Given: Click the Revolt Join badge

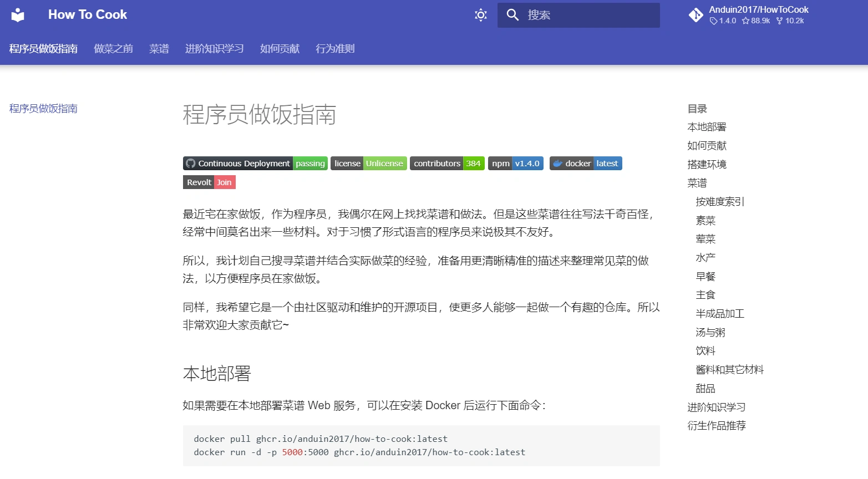Looking at the screenshot, I should [x=209, y=182].
